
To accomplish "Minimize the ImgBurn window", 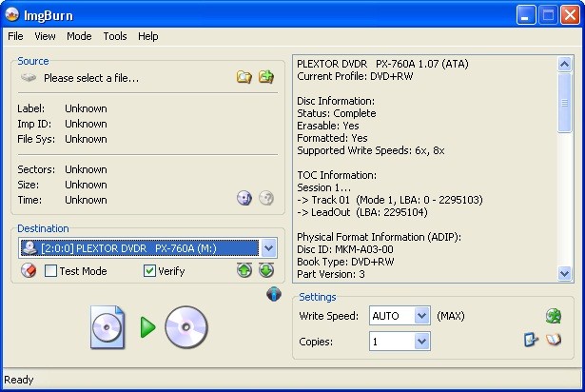I will point(526,15).
